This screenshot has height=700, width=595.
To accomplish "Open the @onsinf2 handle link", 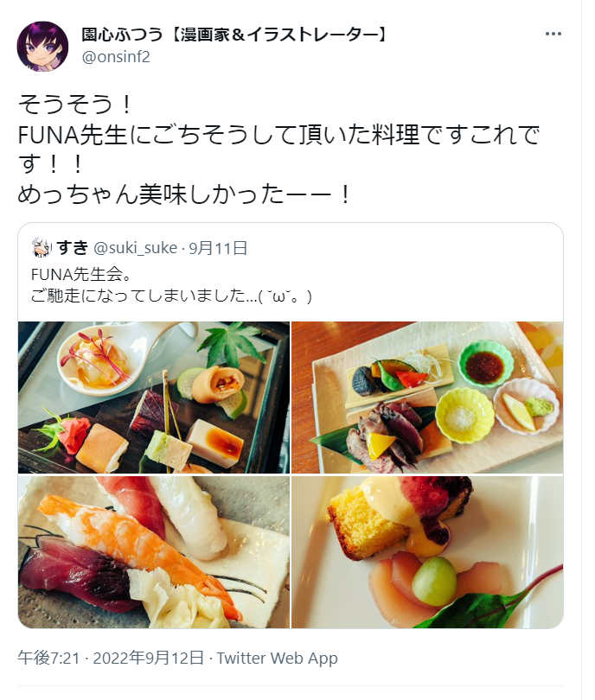I will tap(116, 57).
